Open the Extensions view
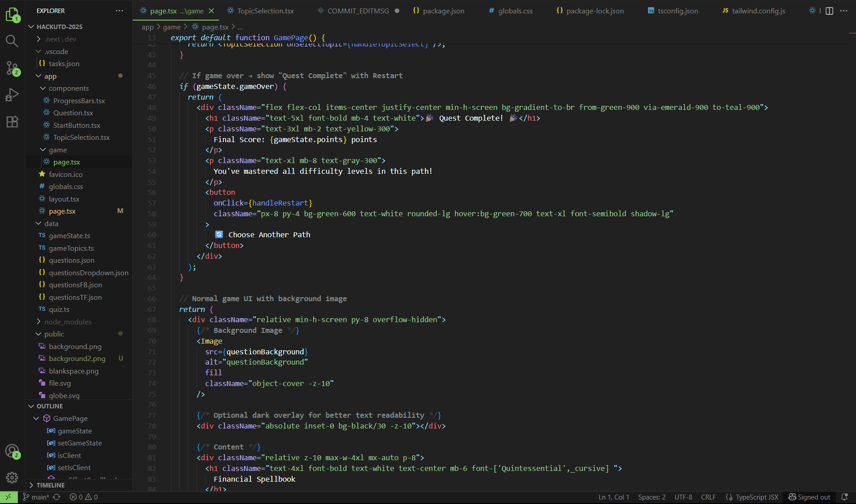This screenshot has width=856, height=504. pyautogui.click(x=12, y=122)
